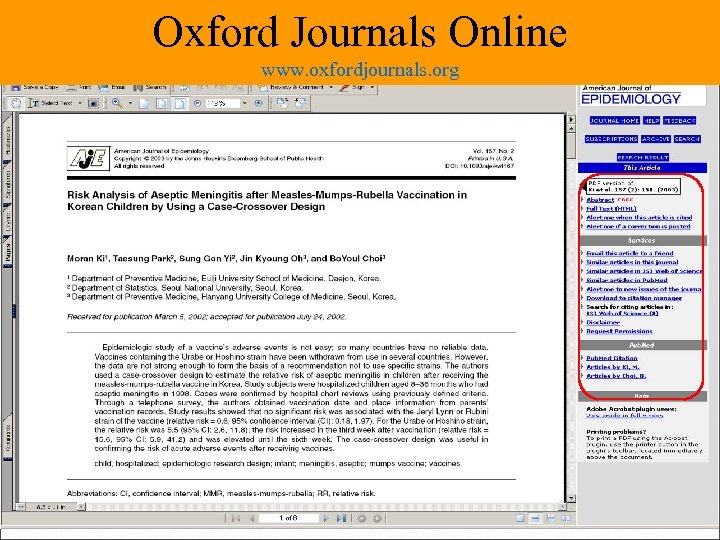The height and width of the screenshot is (540, 720).
Task: Go to first page button
Action: click(236, 518)
